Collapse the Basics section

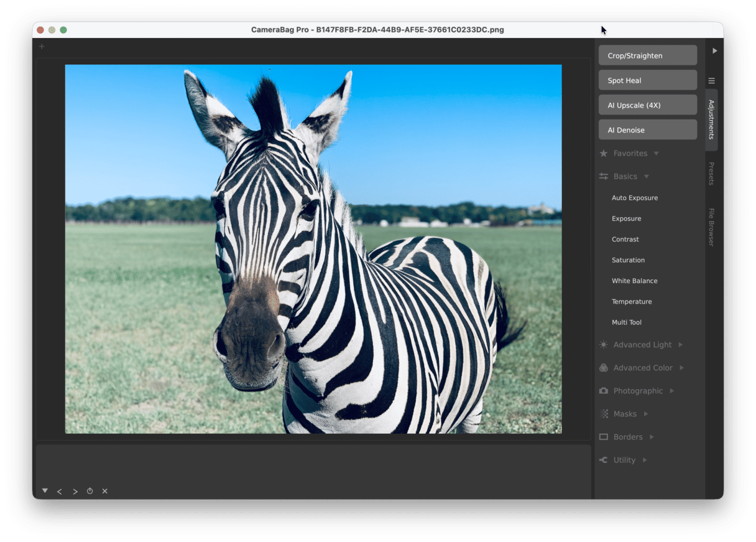pos(624,176)
